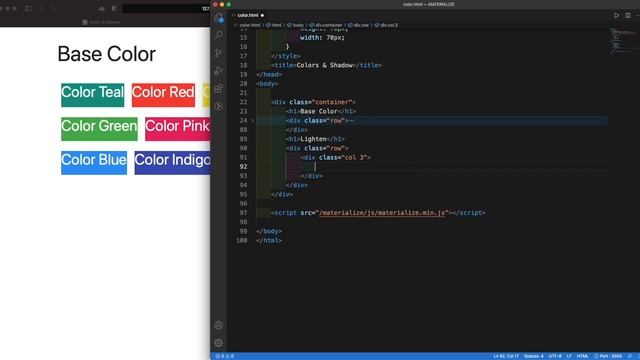
Task: Click the Ln 92, Col 17 status item
Action: (506, 356)
